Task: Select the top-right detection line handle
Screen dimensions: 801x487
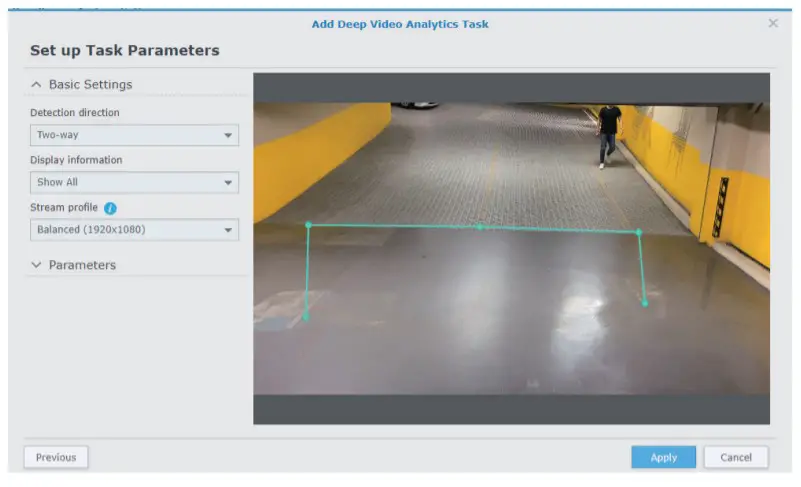Action: 639,232
